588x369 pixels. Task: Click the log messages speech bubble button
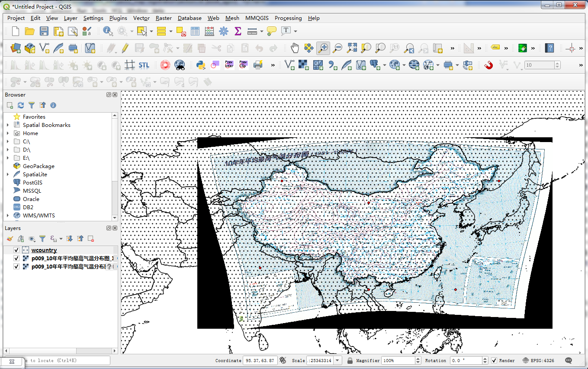coord(569,360)
